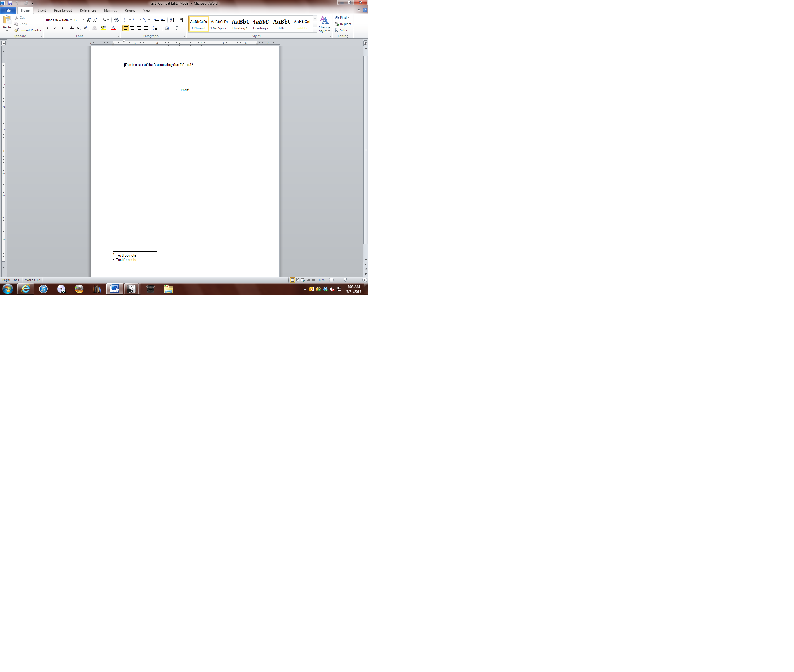Screen dimensions: 794x672
Task: Increase the paragraph indent
Action: pos(163,20)
